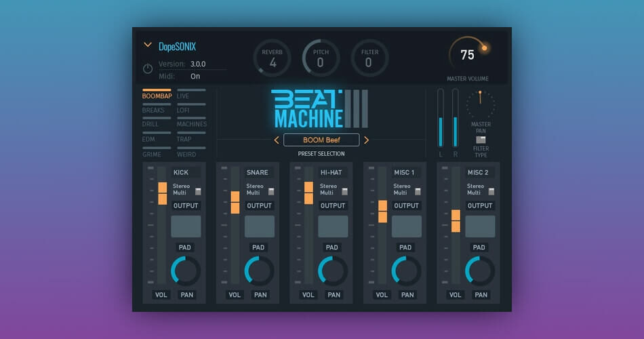Switch the Filter Type toggle
The width and height of the screenshot is (644, 339).
[x=481, y=140]
